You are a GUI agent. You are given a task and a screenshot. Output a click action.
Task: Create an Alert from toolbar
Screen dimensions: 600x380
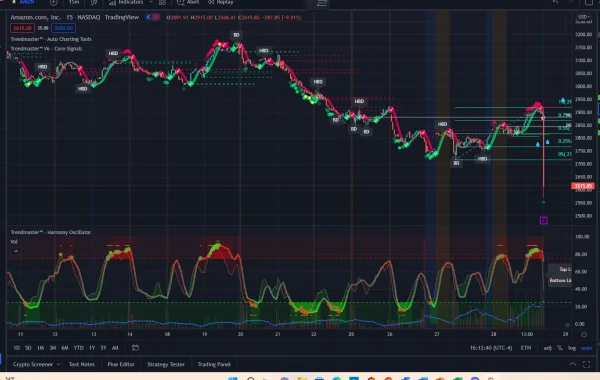click(x=188, y=2)
